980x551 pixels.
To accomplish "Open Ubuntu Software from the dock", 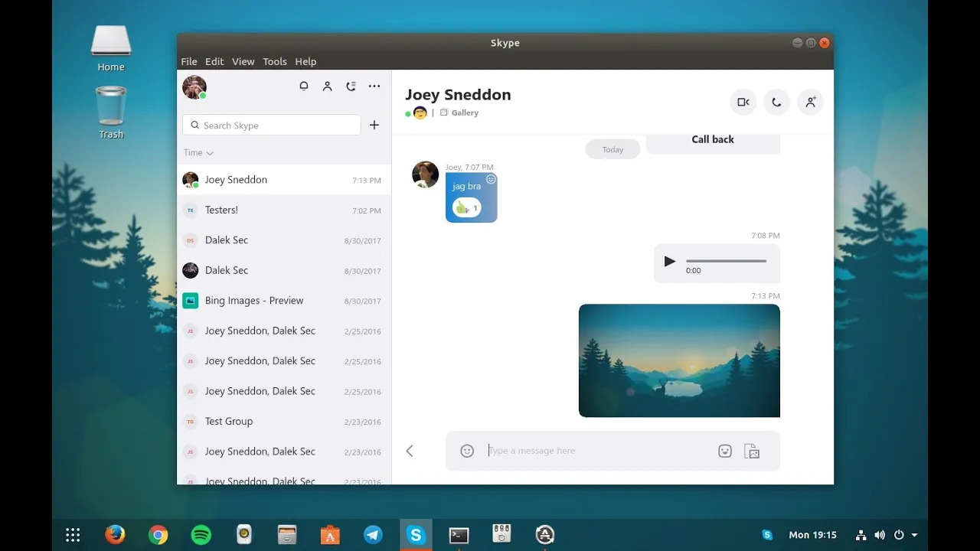I will coord(330,535).
